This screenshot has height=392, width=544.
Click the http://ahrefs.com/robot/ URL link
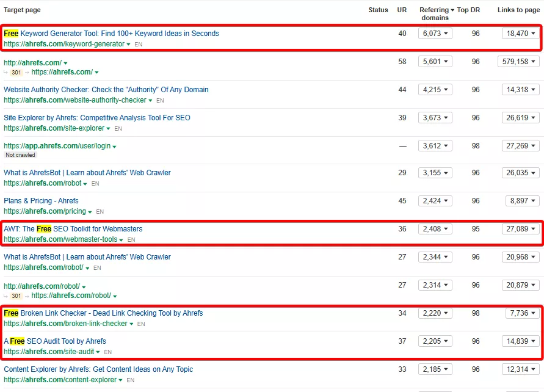tap(42, 286)
